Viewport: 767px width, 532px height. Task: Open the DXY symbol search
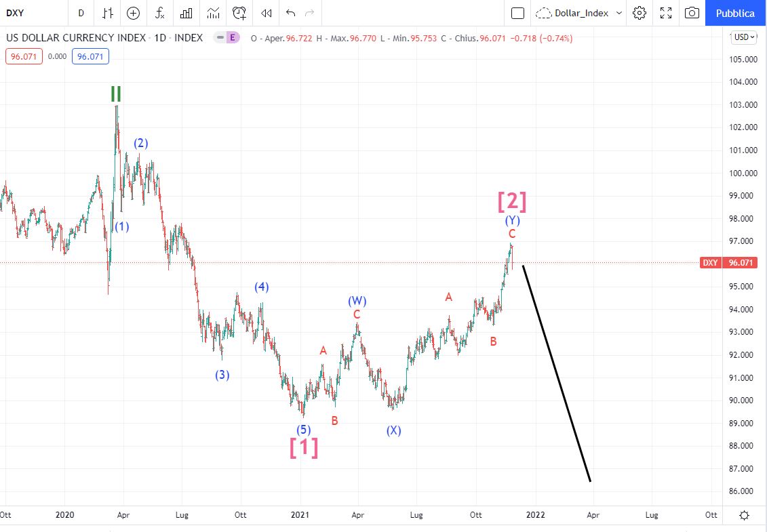(x=15, y=13)
